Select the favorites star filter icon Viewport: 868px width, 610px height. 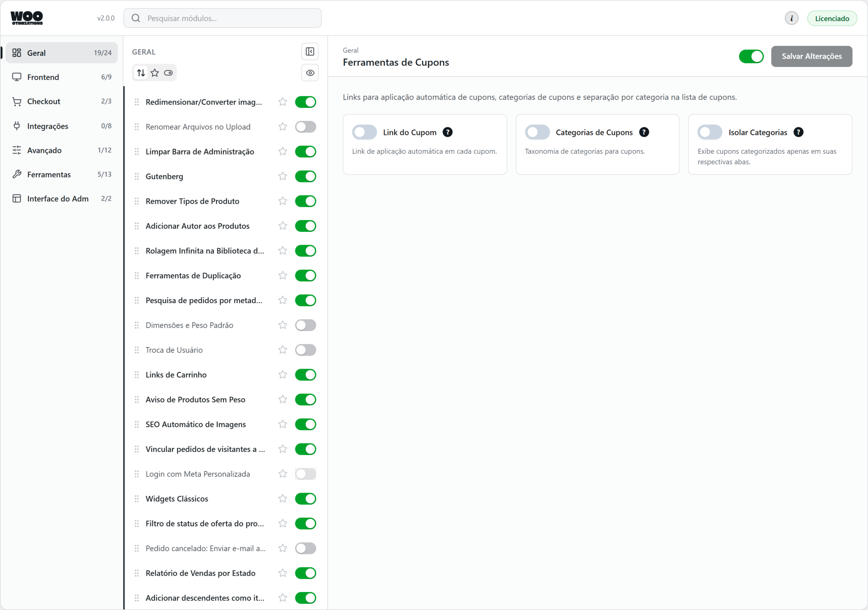[155, 73]
